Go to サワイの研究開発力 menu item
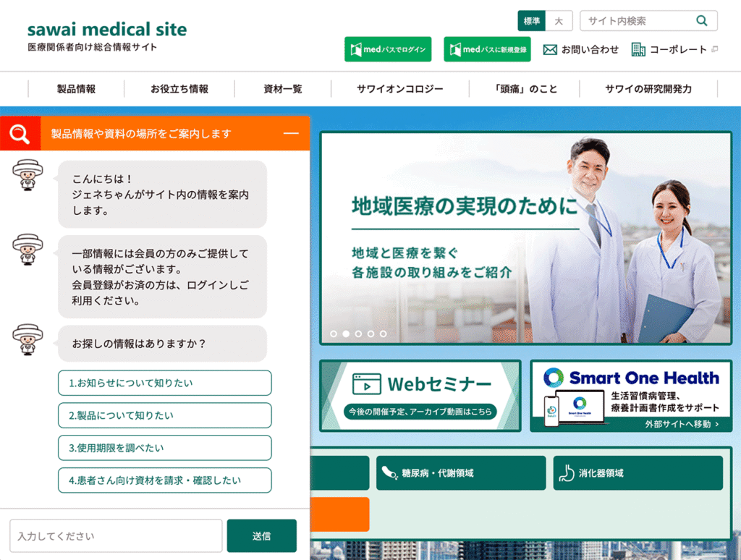The width and height of the screenshot is (741, 560). point(648,89)
